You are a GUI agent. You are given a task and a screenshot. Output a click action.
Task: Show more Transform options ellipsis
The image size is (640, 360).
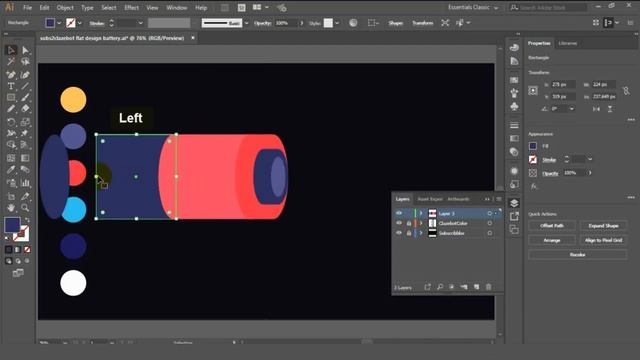coord(631,120)
